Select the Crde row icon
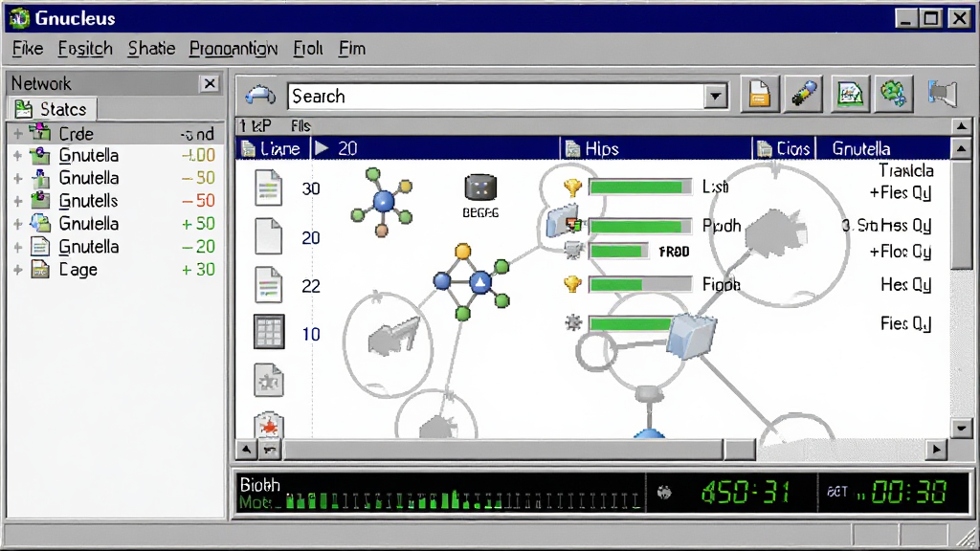 point(40,132)
